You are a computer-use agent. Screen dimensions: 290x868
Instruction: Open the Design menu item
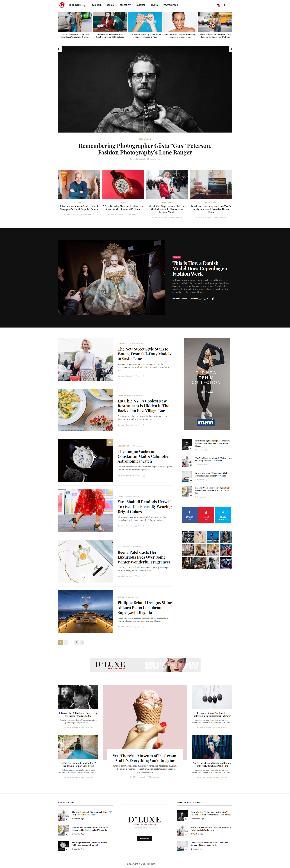tap(111, 5)
